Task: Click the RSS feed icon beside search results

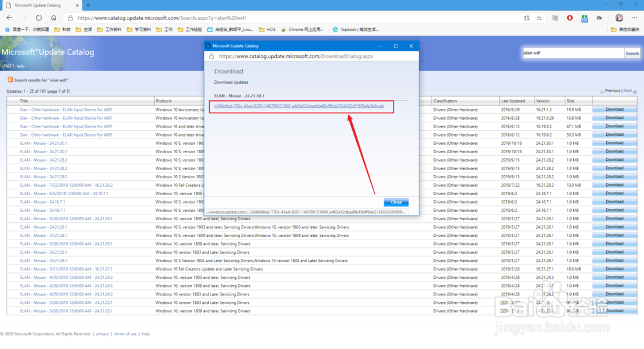Action: pos(10,80)
